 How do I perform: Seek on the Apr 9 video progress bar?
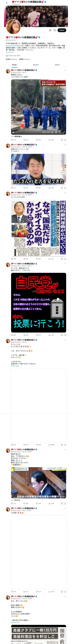[x=39, y=130]
